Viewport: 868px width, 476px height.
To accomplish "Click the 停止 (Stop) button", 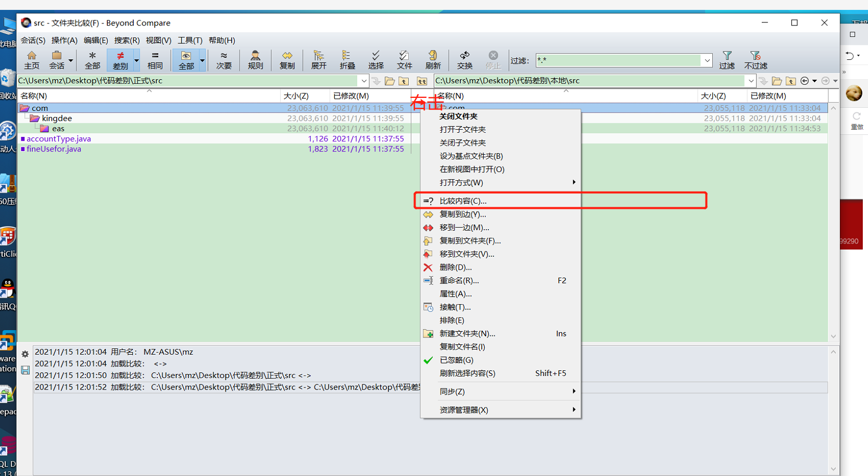I will [493, 59].
